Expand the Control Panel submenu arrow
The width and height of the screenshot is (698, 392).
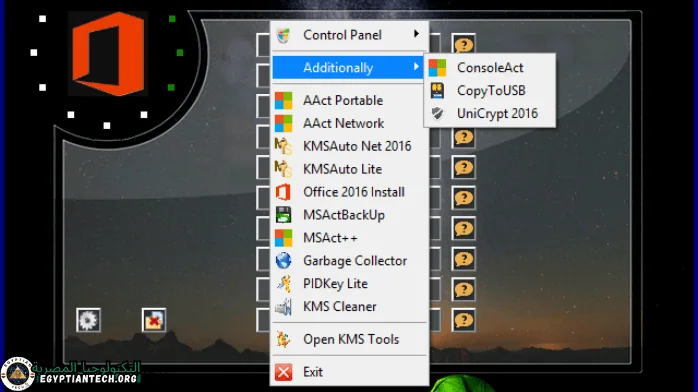click(416, 34)
